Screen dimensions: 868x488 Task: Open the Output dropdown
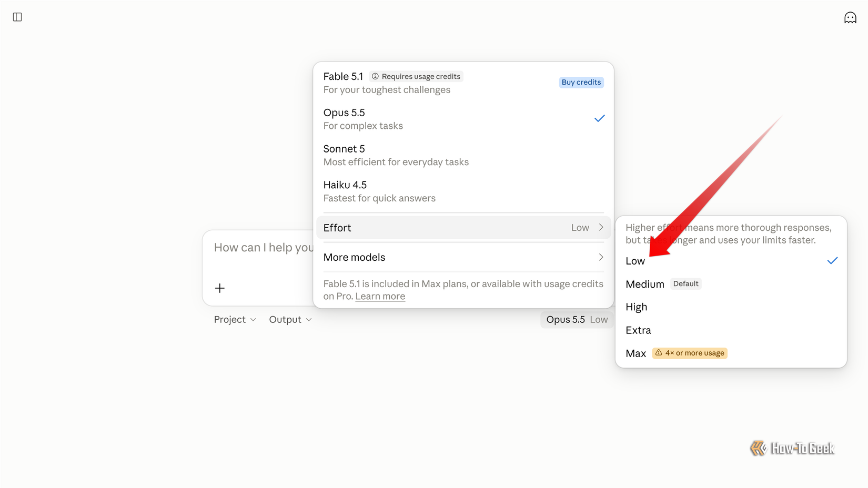pos(290,320)
